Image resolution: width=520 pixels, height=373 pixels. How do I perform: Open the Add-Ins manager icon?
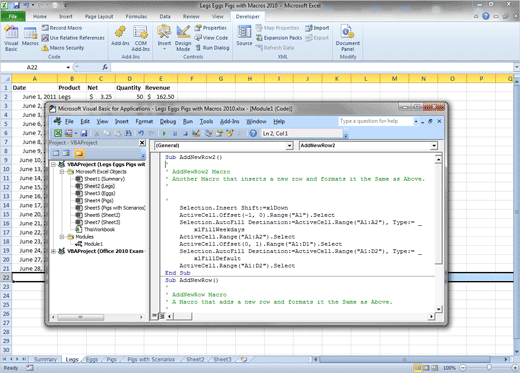[120, 36]
